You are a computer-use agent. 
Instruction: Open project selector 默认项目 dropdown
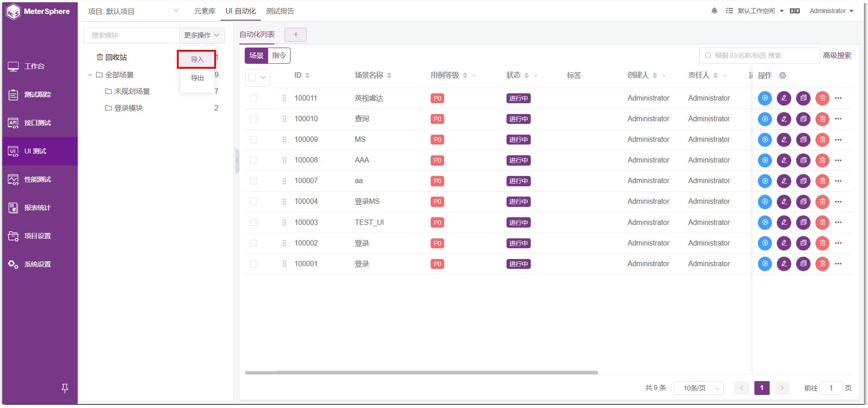pyautogui.click(x=133, y=11)
